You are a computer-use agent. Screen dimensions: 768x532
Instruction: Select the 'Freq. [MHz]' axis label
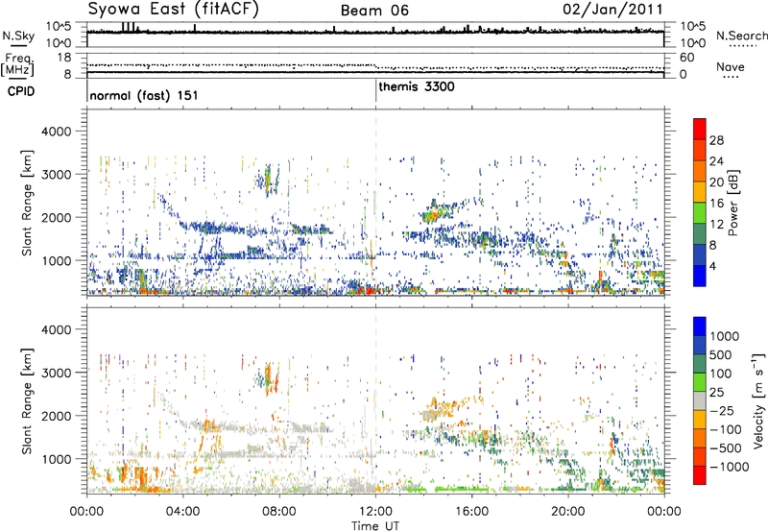[x=17, y=65]
